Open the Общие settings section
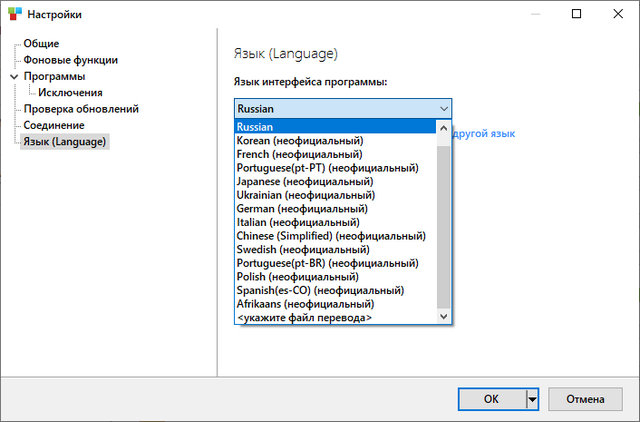This screenshot has width=640, height=422. pos(41,44)
